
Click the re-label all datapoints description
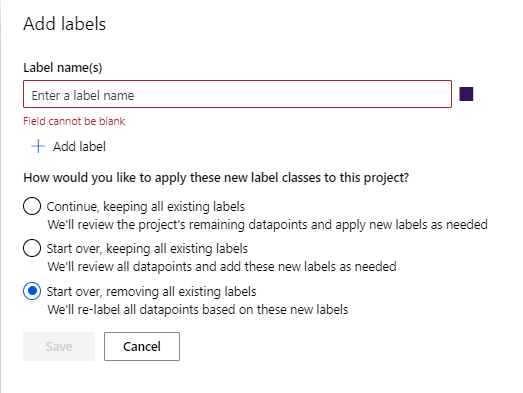pos(198,310)
